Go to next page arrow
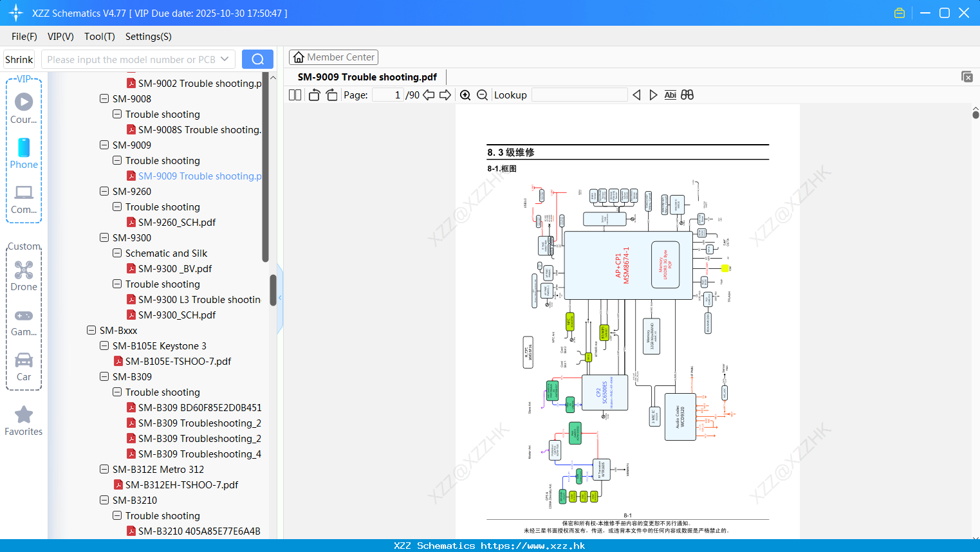The image size is (980, 552). (x=445, y=95)
